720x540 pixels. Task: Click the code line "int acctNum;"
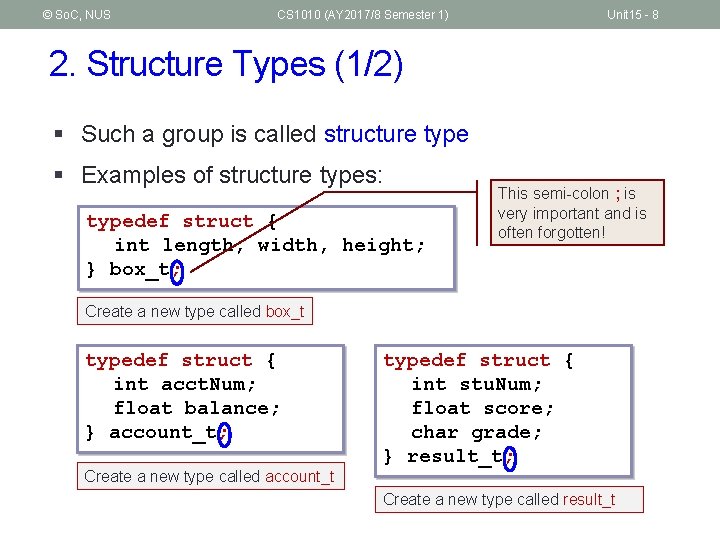(185, 384)
